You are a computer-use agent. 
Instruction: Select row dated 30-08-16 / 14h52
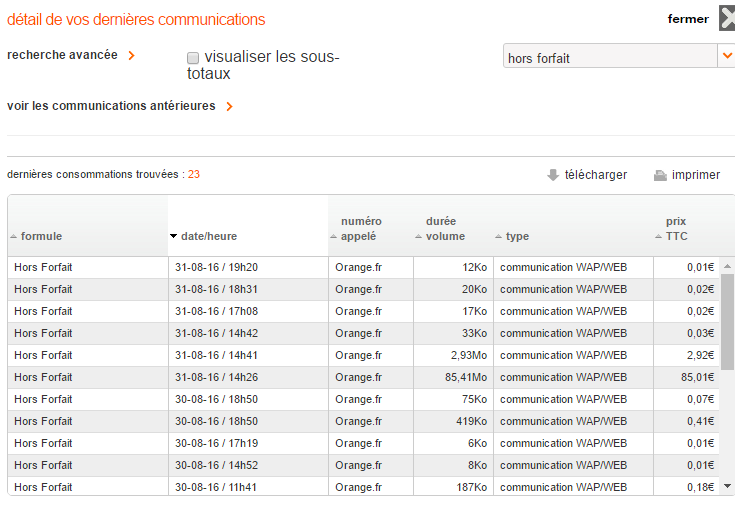tap(363, 466)
